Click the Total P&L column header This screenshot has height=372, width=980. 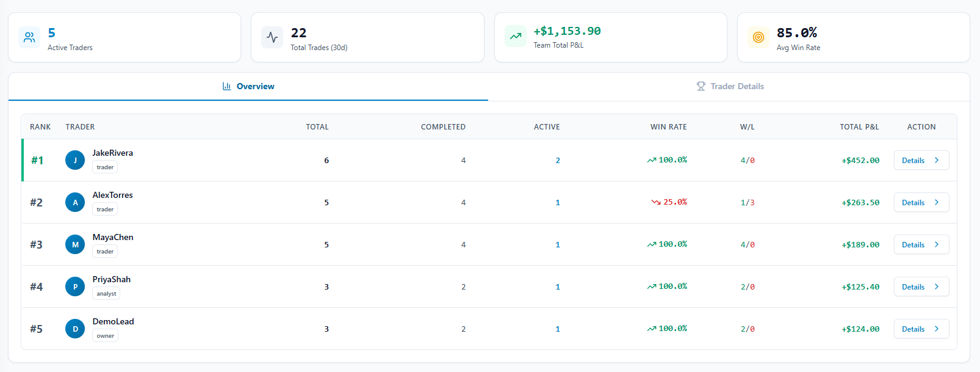coord(859,127)
